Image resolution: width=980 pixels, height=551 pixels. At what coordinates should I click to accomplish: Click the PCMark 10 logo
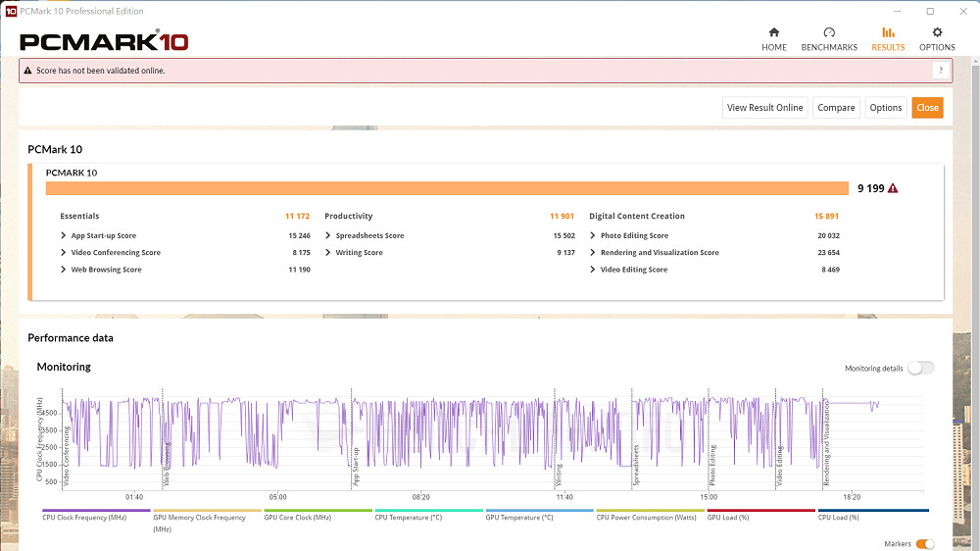(104, 41)
